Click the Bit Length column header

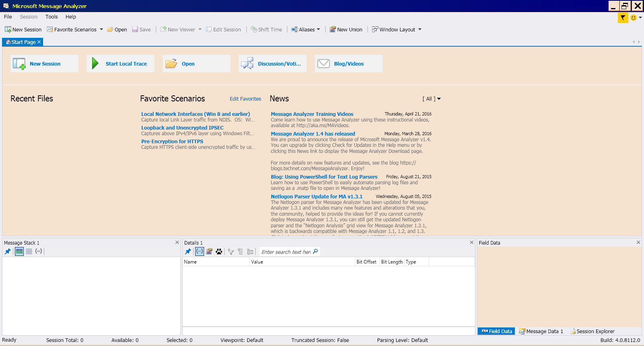[392, 262]
